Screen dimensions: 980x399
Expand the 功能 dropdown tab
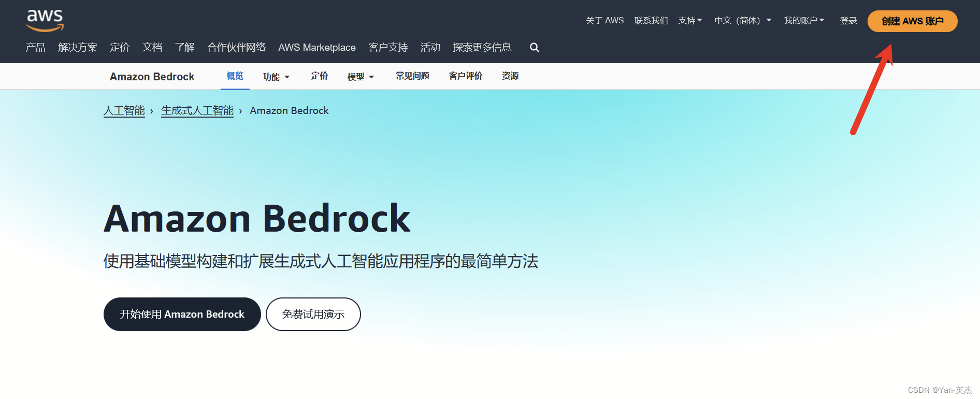pyautogui.click(x=276, y=77)
